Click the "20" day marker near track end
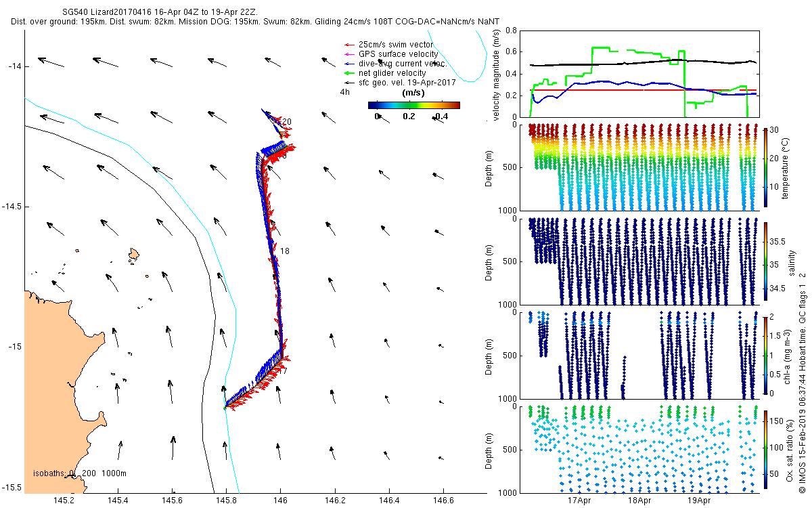Image resolution: width=812 pixels, height=508 pixels. 287,122
